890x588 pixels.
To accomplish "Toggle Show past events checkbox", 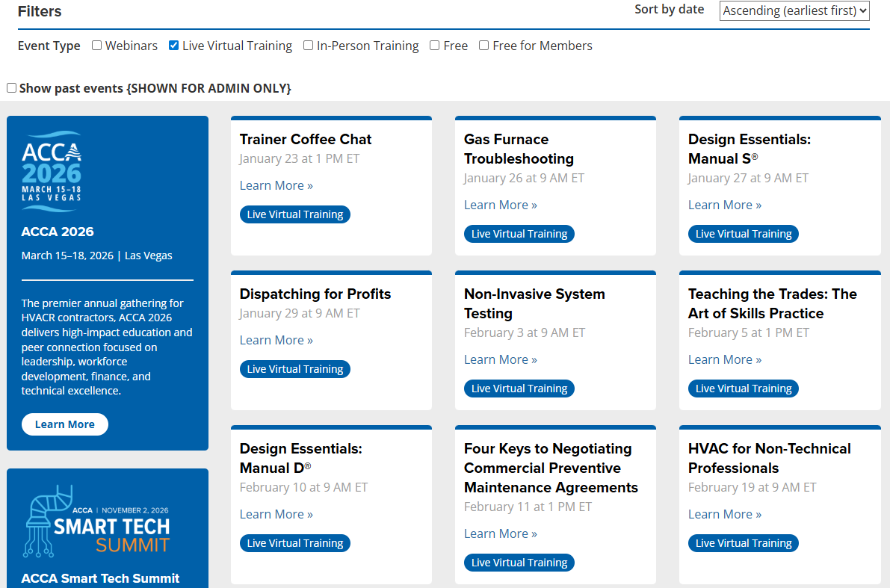I will (12, 88).
